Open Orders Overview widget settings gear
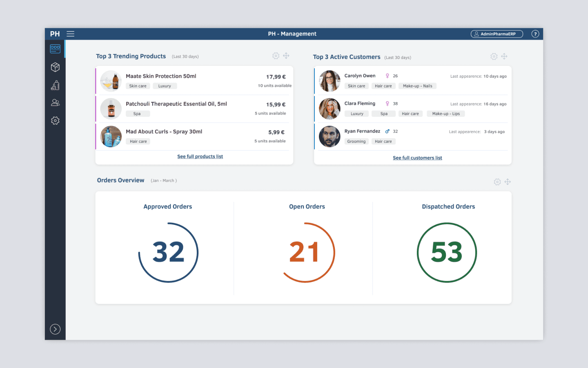588x368 pixels. 497,182
